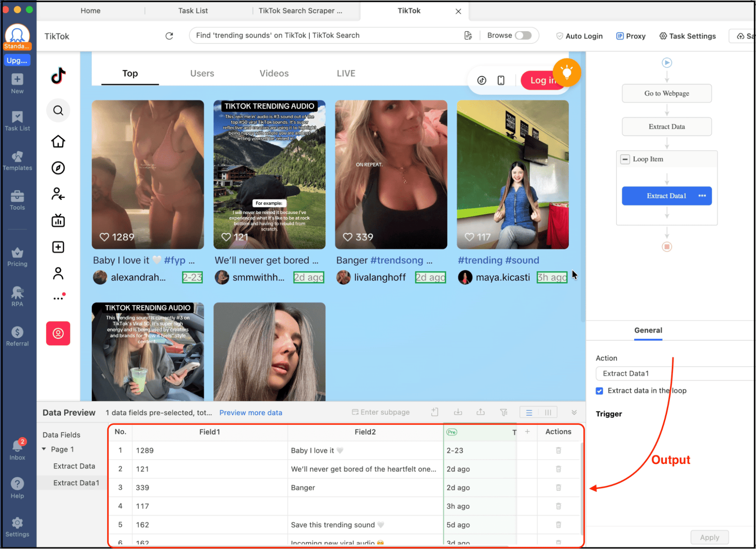Screen dimensions: 756x549
Task: Switch Data Preview to vertical columns view
Action: coord(548,413)
